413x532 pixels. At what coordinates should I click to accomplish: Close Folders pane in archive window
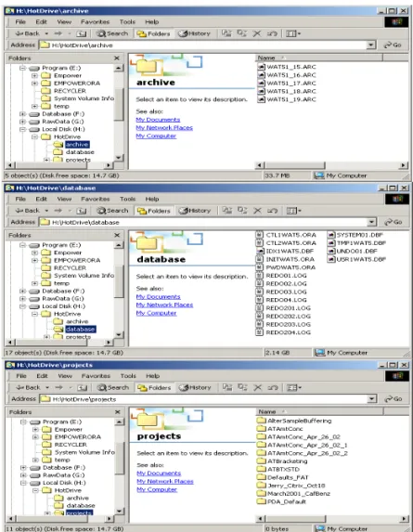coord(117,58)
